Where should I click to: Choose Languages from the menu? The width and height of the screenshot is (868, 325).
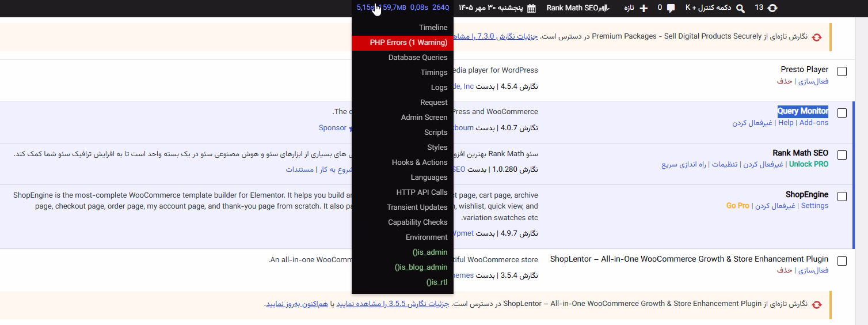402,177
